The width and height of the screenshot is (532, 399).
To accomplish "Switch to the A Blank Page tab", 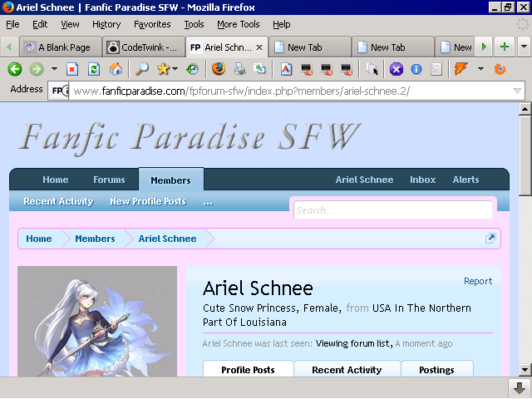I will coord(61,47).
